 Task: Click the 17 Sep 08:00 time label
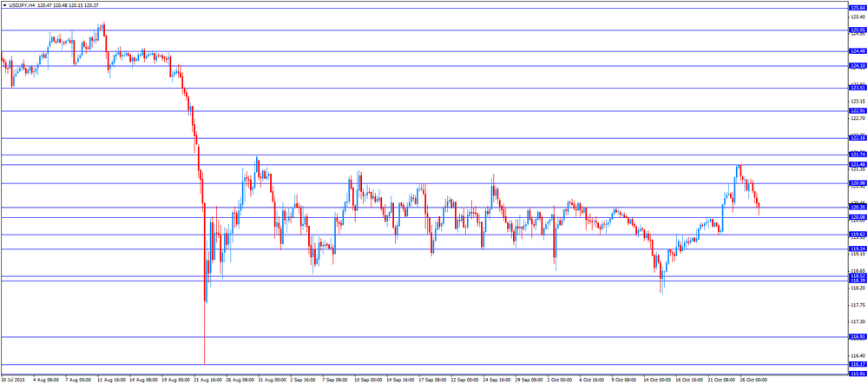pos(434,381)
